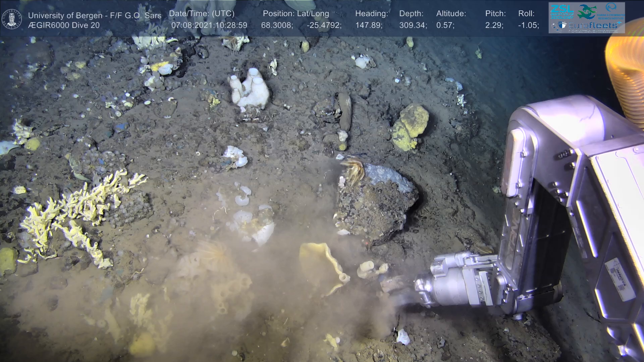Image resolution: width=644 pixels, height=362 pixels.
Task: Select the longitude value -25.4792
Action: [x=324, y=25]
